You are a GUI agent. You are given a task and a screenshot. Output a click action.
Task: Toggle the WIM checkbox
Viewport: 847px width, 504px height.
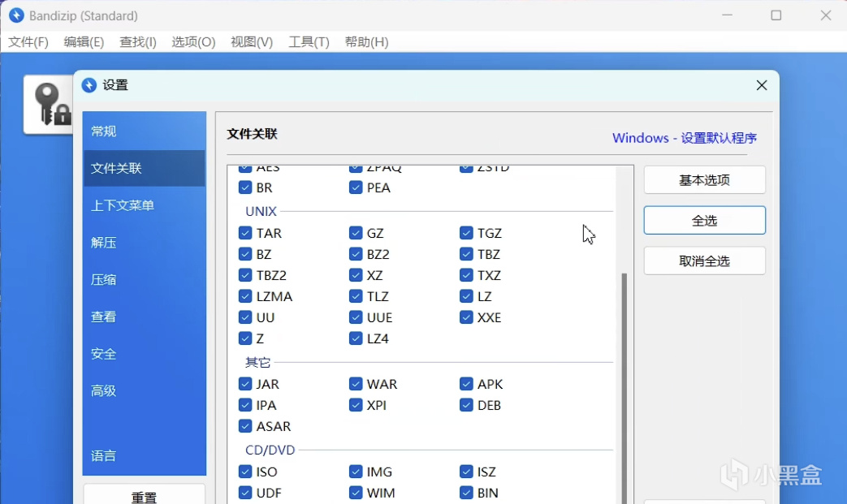pyautogui.click(x=356, y=493)
